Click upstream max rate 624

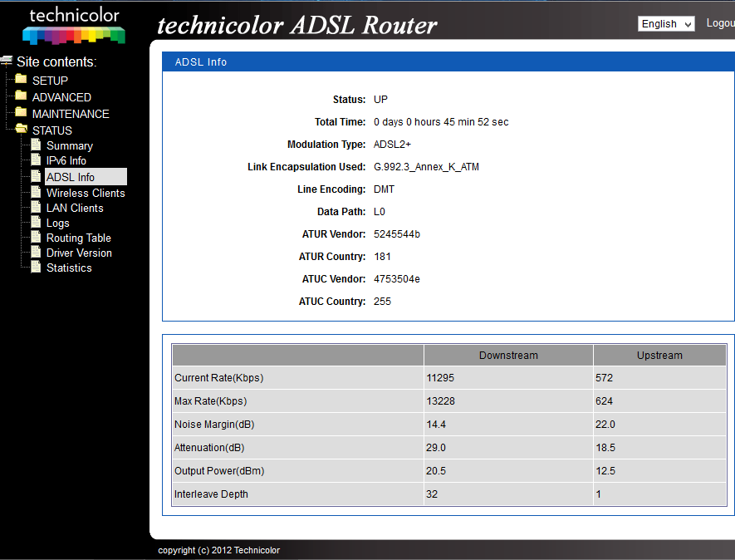605,401
